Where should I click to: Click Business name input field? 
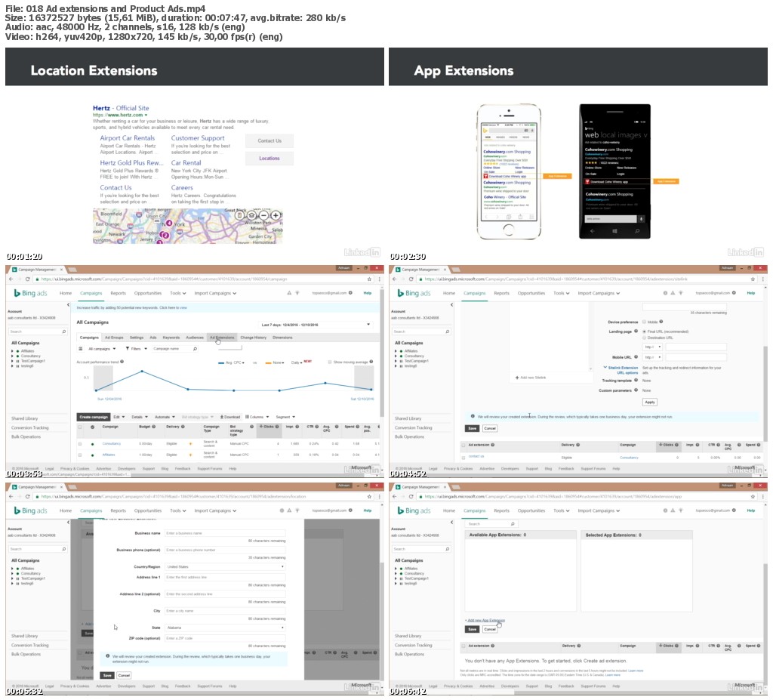(225, 533)
